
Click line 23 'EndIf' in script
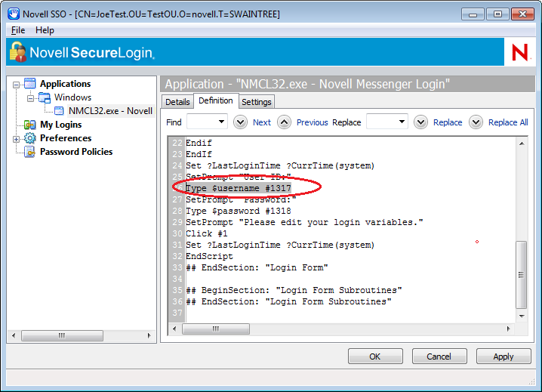[x=199, y=154]
